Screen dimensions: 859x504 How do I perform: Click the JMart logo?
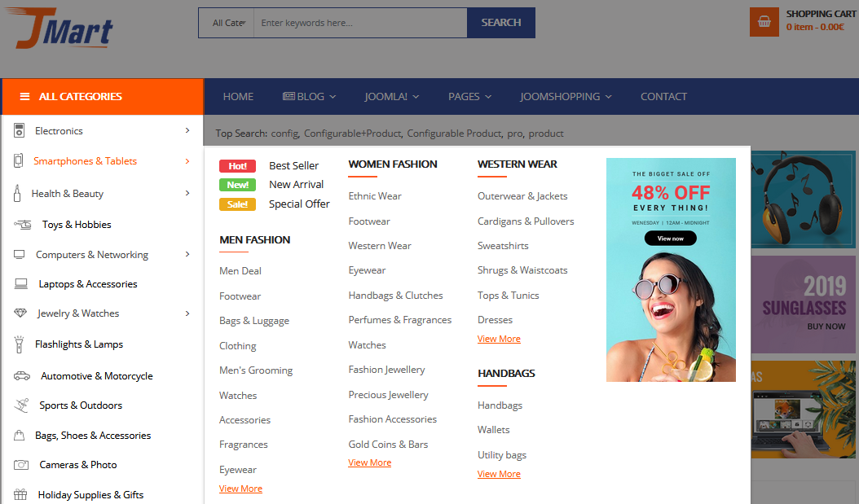pyautogui.click(x=59, y=28)
